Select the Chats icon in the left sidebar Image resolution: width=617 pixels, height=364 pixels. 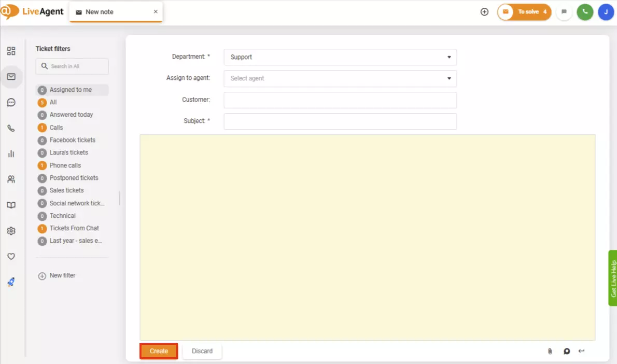(x=11, y=102)
